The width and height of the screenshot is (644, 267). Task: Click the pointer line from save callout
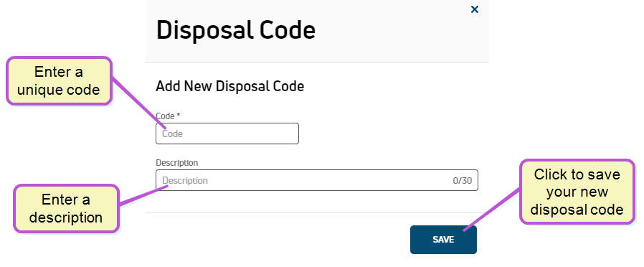pos(492,210)
